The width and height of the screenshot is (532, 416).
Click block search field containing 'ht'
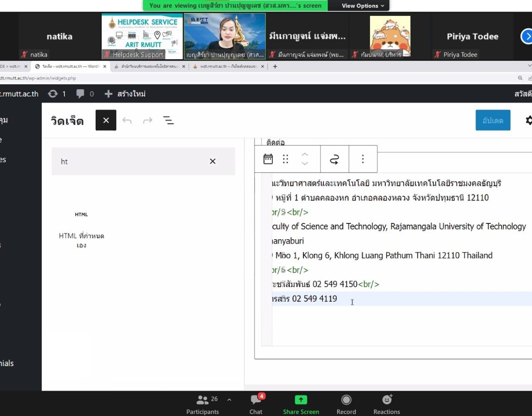(x=143, y=161)
